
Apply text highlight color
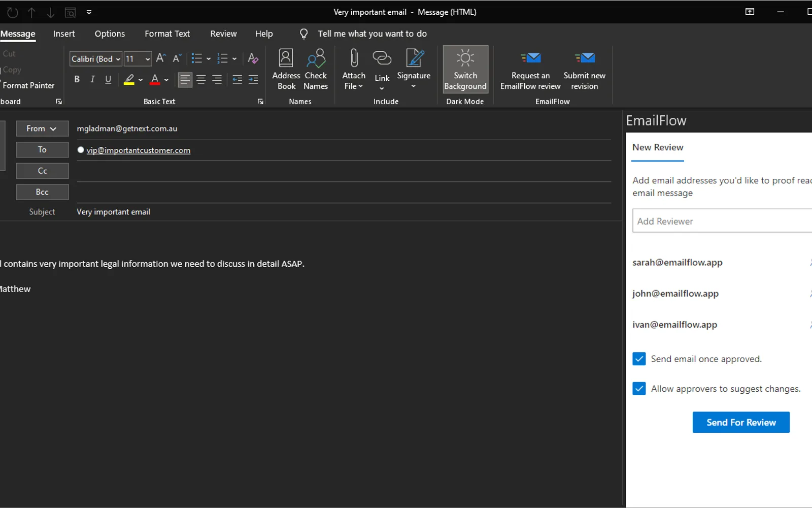tap(129, 79)
